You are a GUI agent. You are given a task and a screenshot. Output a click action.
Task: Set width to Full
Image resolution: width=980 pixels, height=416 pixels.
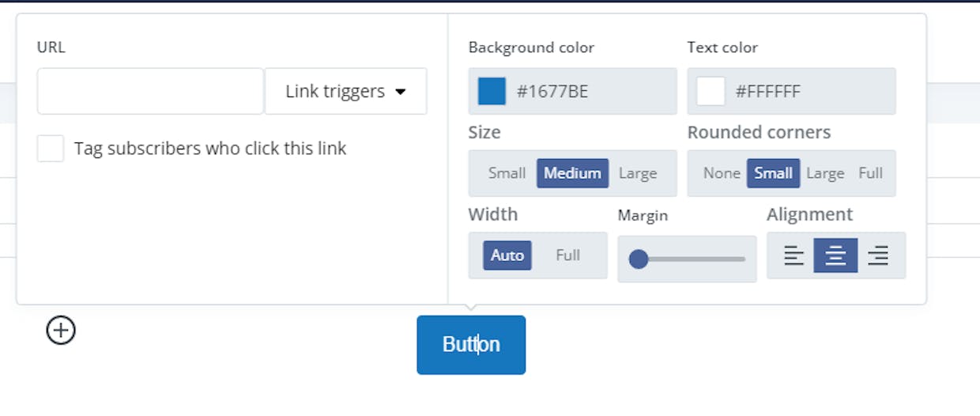567,255
